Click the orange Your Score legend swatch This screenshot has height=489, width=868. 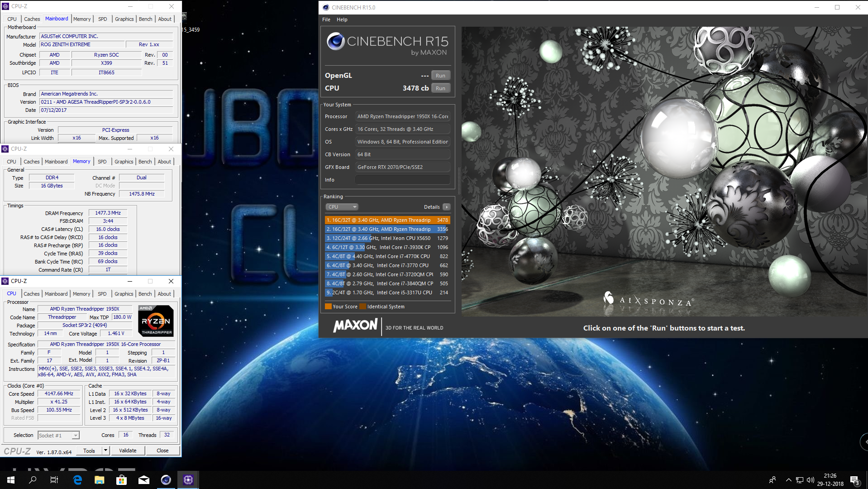pyautogui.click(x=328, y=307)
